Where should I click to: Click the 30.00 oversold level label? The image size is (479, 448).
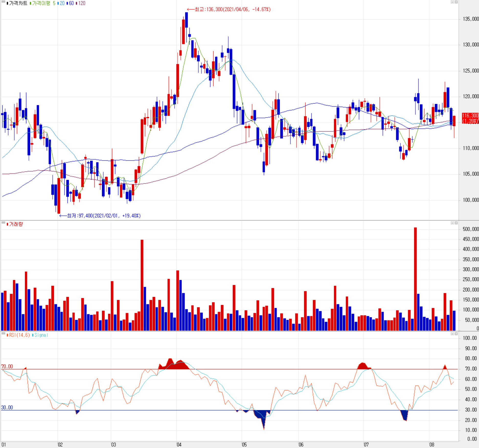7,408
